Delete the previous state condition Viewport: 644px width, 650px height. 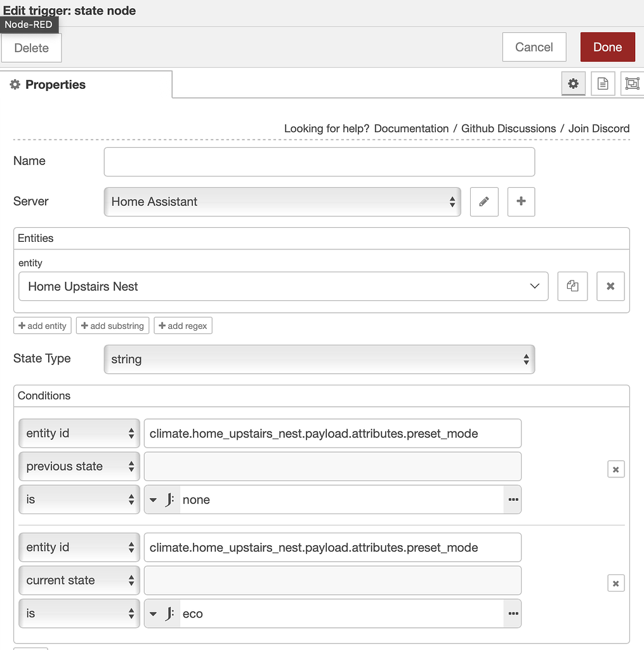pos(615,470)
